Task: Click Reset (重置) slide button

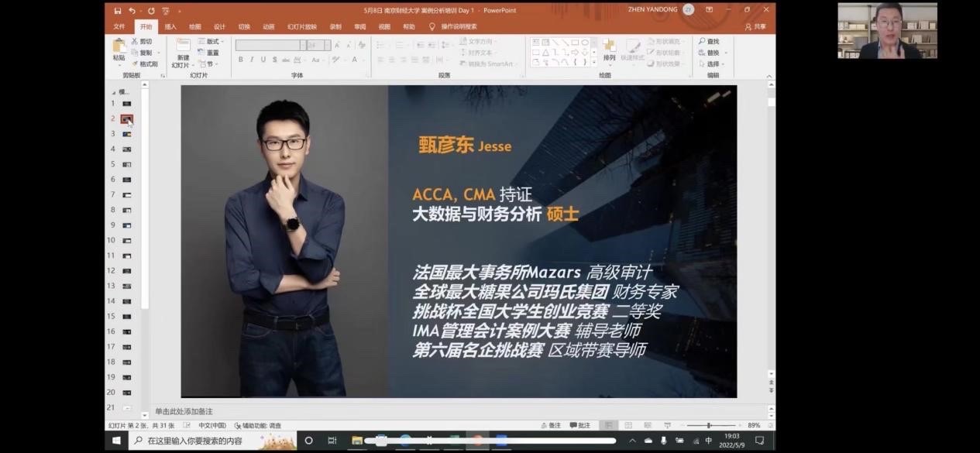Action: (x=209, y=53)
